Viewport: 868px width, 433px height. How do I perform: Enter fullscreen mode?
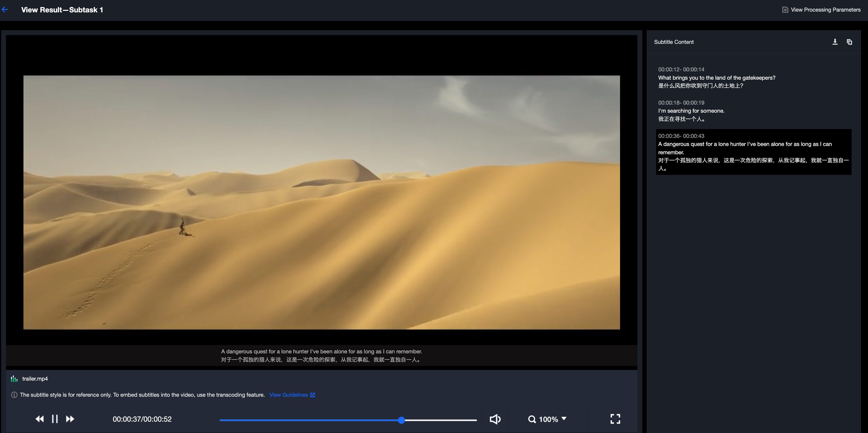coord(615,419)
